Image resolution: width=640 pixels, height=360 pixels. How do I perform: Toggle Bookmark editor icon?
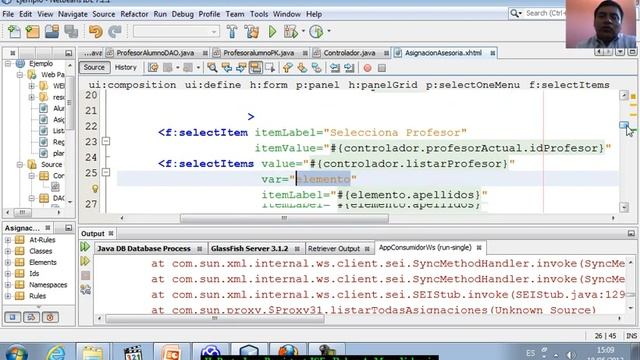point(316,68)
